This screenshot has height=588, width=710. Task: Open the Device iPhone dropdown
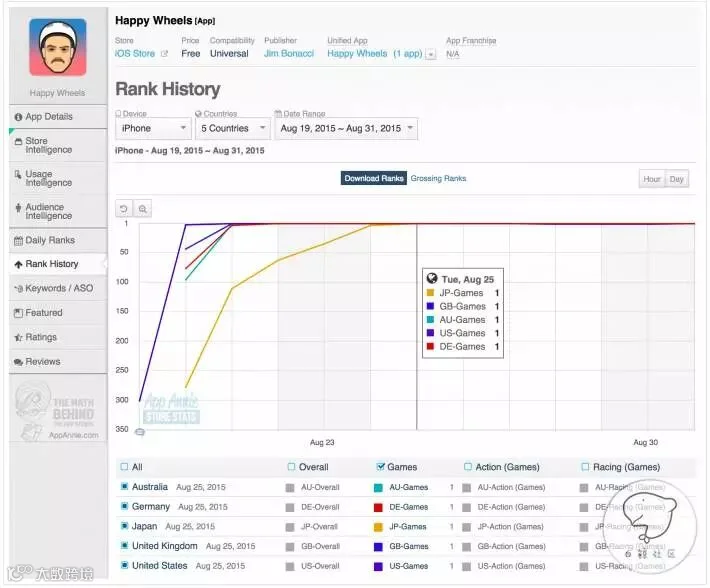pyautogui.click(x=153, y=129)
